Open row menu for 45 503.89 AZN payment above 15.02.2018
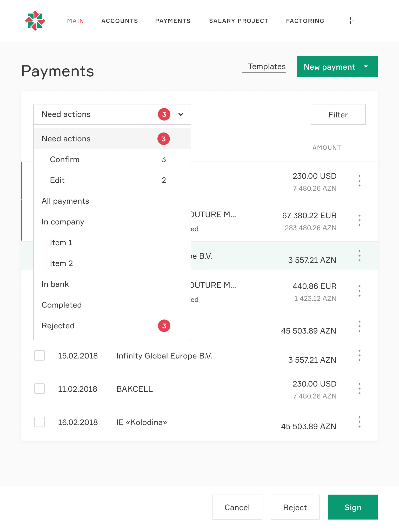The image size is (399, 532). coord(360,327)
